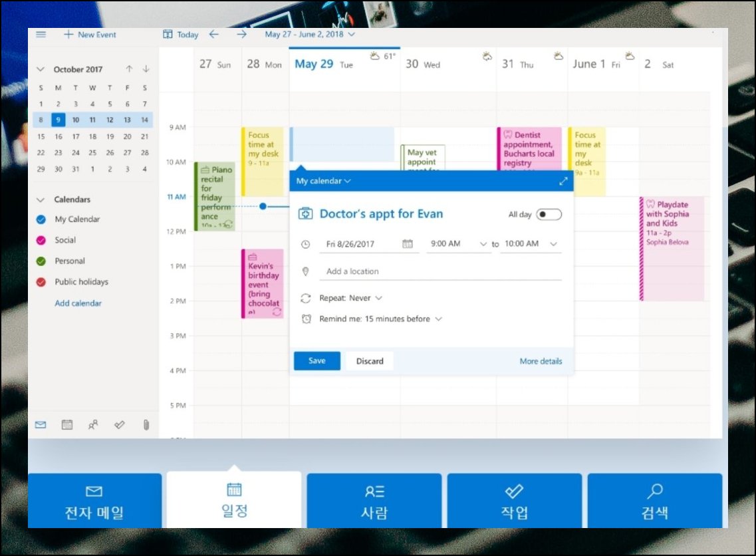This screenshot has width=756, height=556.
Task: Open Focus time at my desk event on Monday
Action: (x=262, y=162)
